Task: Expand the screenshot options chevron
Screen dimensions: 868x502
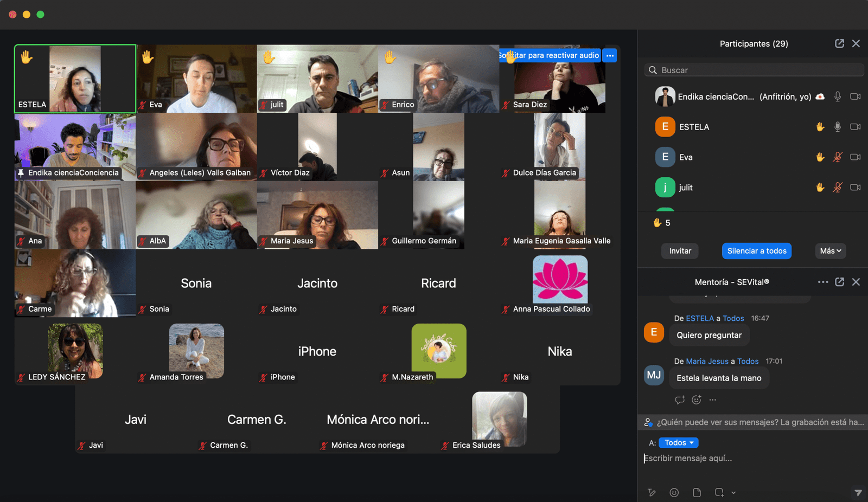Action: coord(733,493)
